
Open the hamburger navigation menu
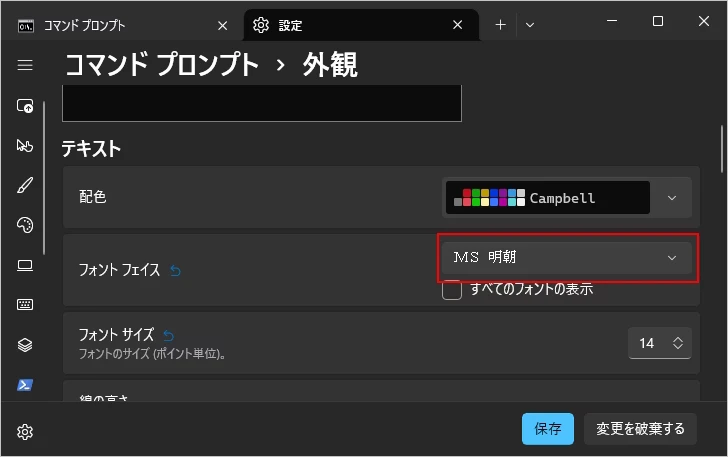coord(25,65)
